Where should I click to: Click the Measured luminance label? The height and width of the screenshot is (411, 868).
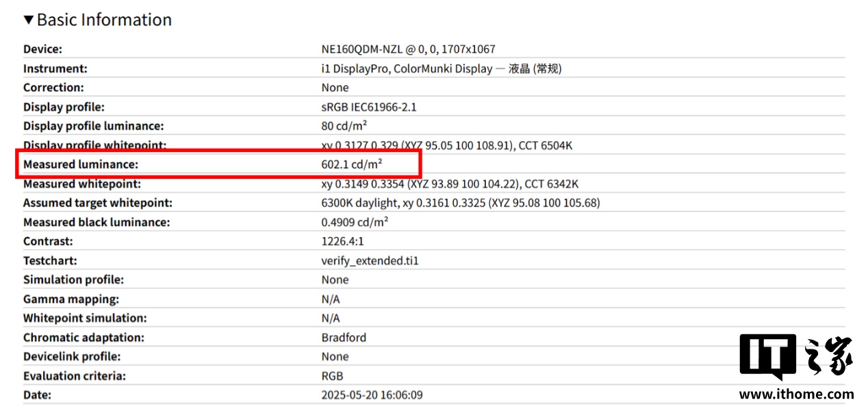click(81, 164)
